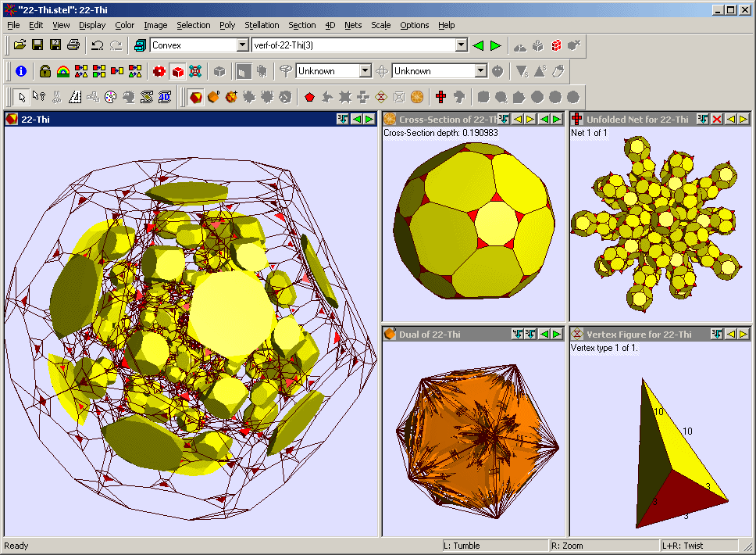The width and height of the screenshot is (756, 555).
Task: Toggle the arrow pointer selection mode
Action: (x=21, y=97)
